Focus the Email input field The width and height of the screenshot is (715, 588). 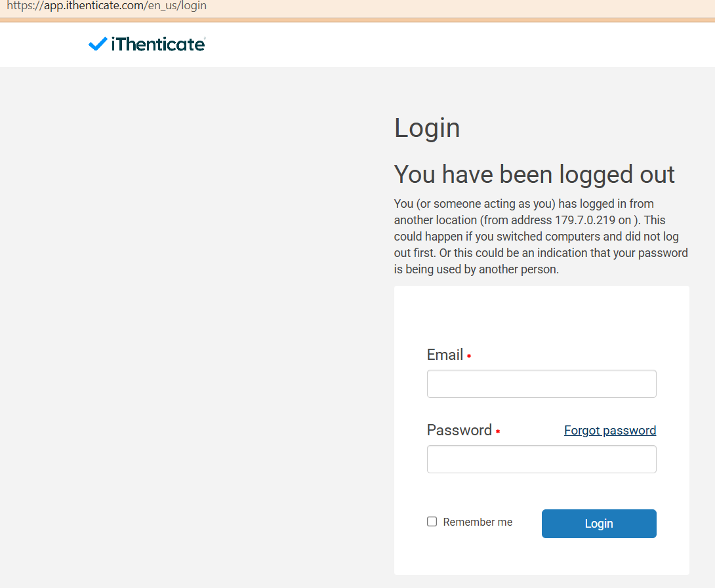541,383
